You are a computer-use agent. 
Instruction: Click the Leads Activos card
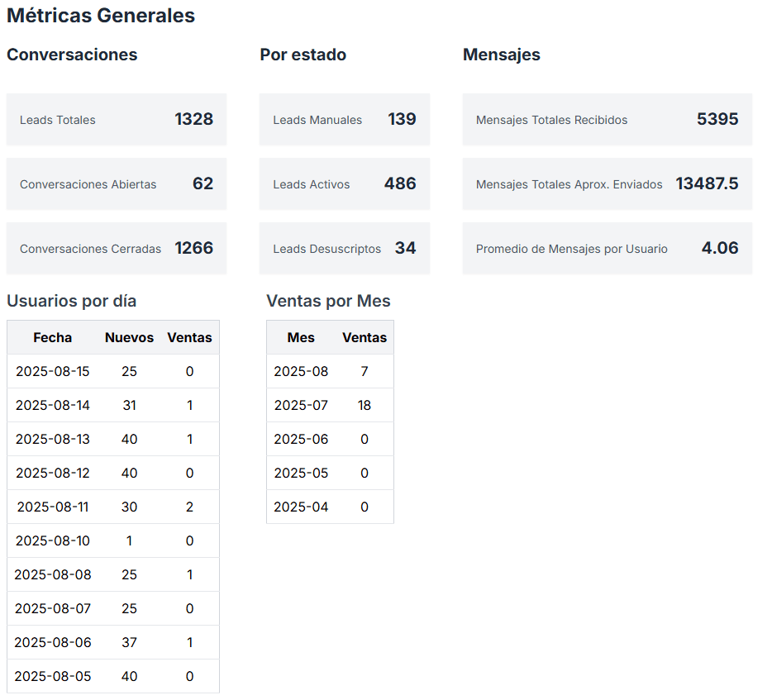click(344, 184)
